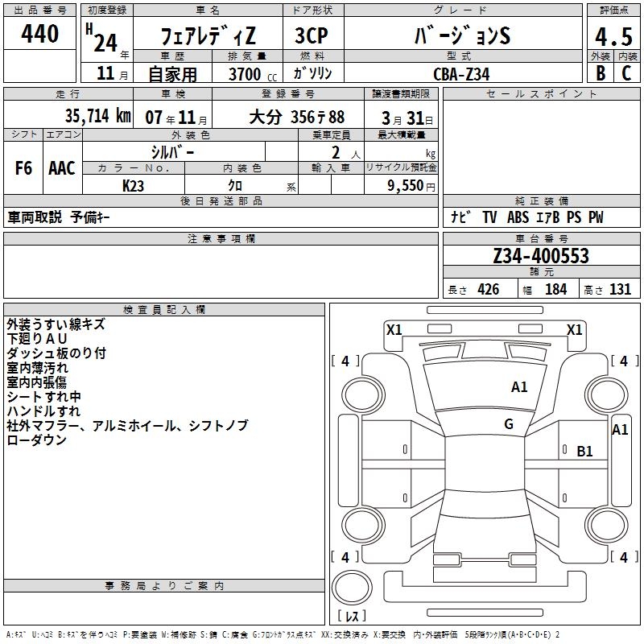The image size is (644, 644).
Task: Click the note ダッシュ板のり付
Action: pos(56,353)
